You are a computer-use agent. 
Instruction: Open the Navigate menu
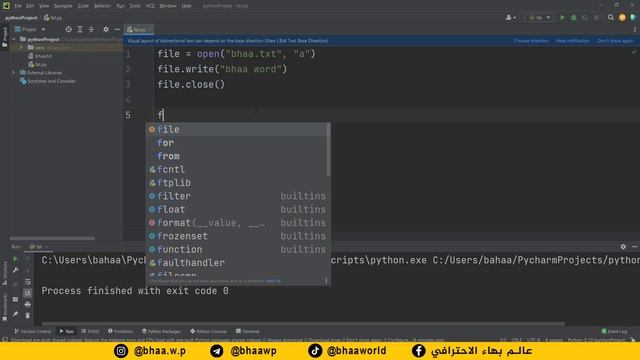pos(63,6)
